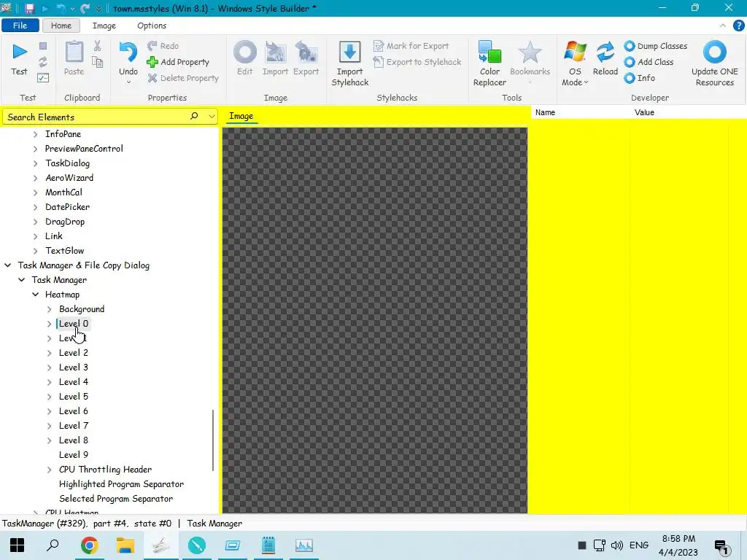This screenshot has width=747, height=560.
Task: Open File Explorer from the taskbar
Action: [x=125, y=545]
